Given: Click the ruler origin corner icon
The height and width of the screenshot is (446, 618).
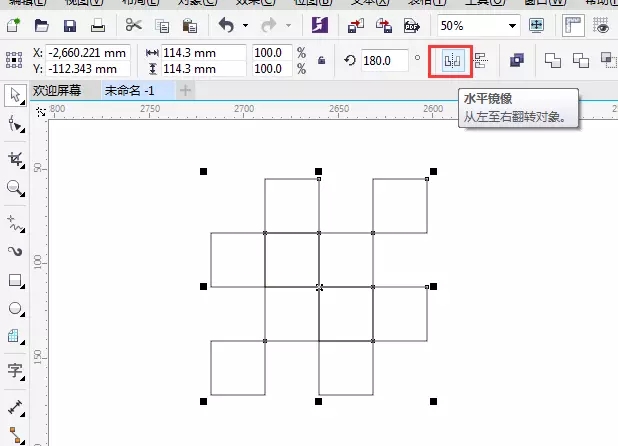Looking at the screenshot, I should click(41, 112).
